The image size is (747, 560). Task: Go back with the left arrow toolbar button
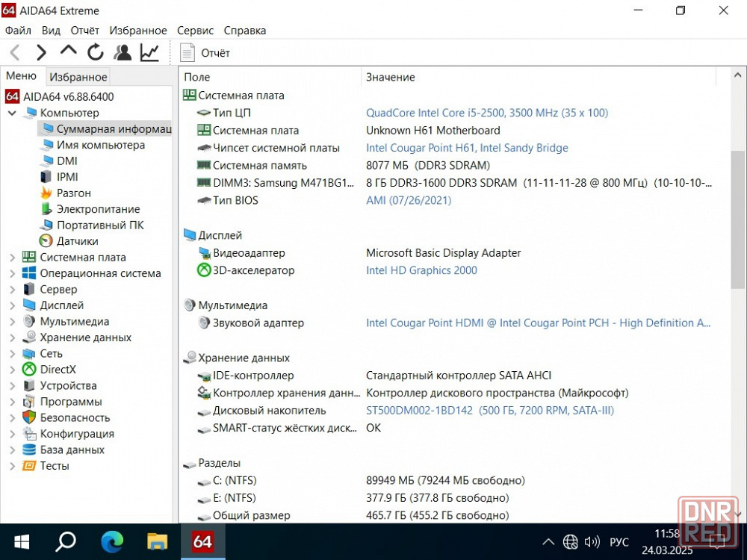(15, 52)
